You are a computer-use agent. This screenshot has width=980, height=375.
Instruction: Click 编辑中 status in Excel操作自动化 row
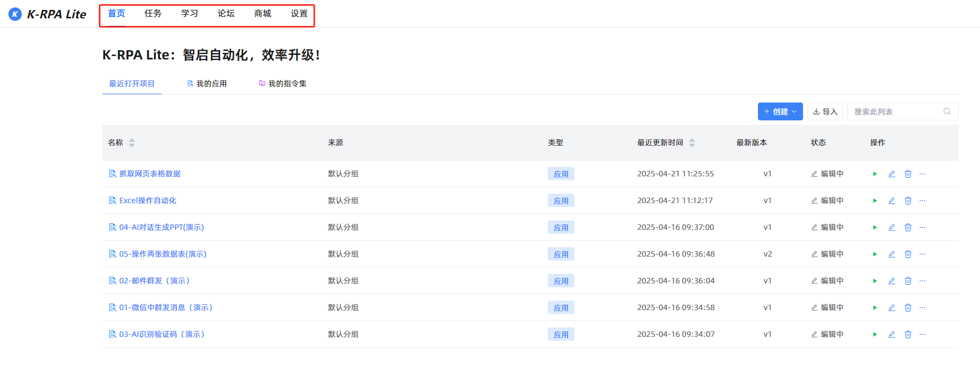tap(827, 201)
